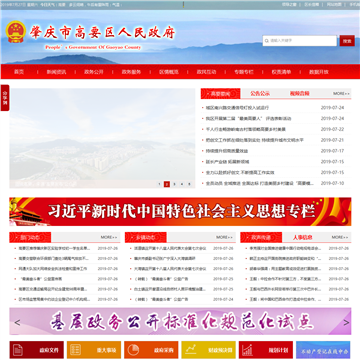Select the 乡镇动态 tab
Image resolution: width=360 pixels, height=360 pixels.
pyautogui.click(x=146, y=237)
